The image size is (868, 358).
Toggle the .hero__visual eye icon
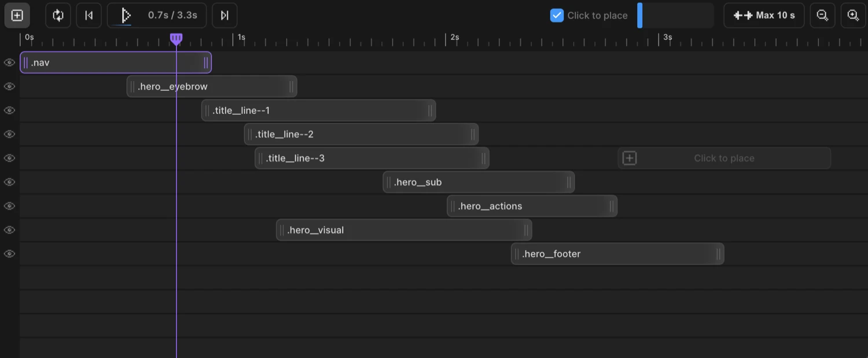click(9, 229)
